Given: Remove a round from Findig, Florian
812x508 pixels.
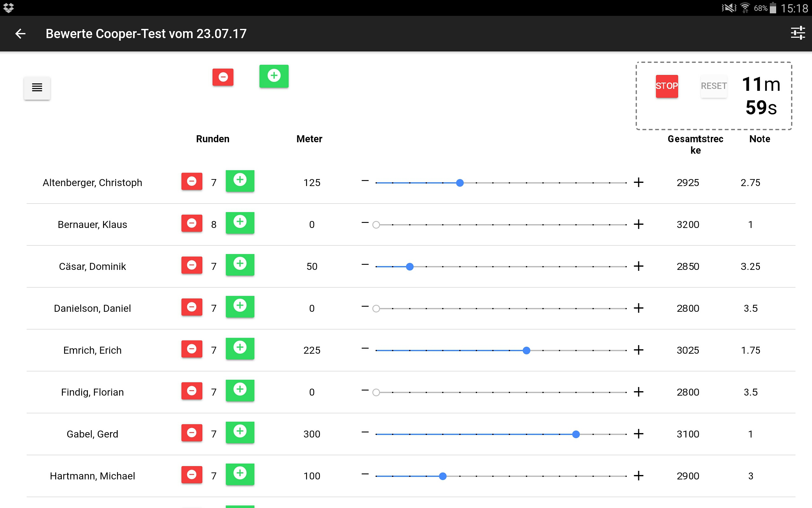Looking at the screenshot, I should pos(192,391).
